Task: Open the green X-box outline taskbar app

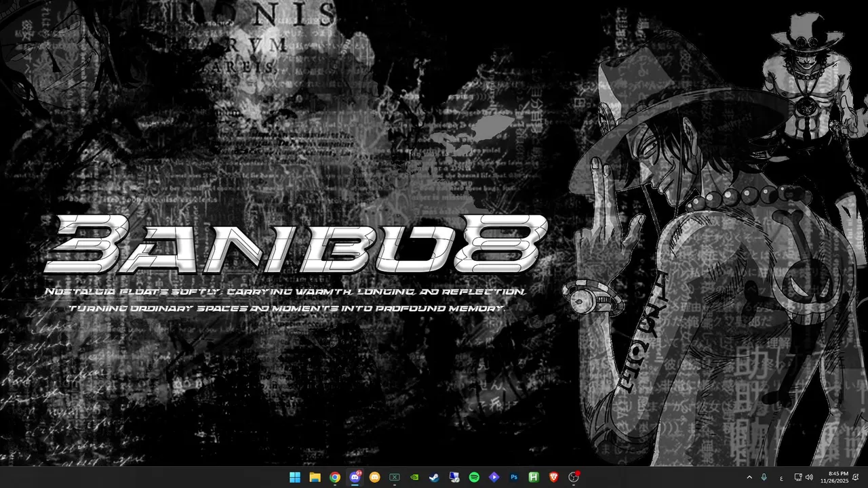Action: coord(395,477)
